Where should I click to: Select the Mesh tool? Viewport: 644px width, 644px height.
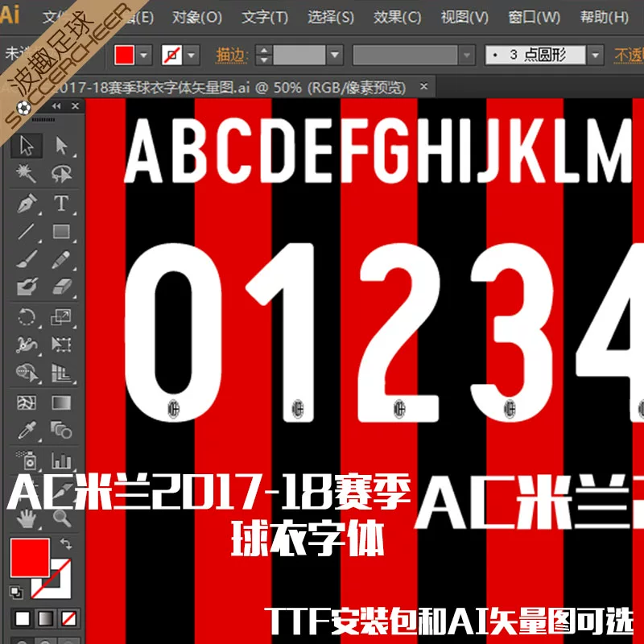click(x=27, y=403)
